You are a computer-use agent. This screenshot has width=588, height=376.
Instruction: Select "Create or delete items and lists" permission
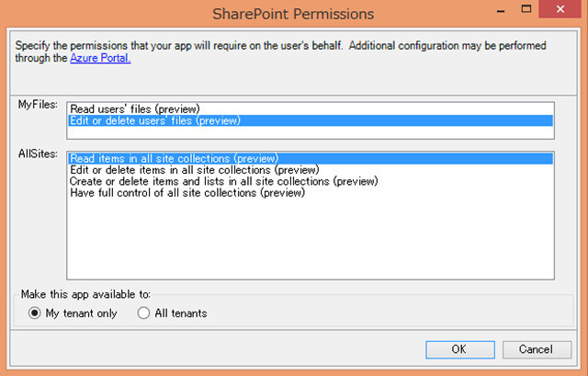(211, 181)
